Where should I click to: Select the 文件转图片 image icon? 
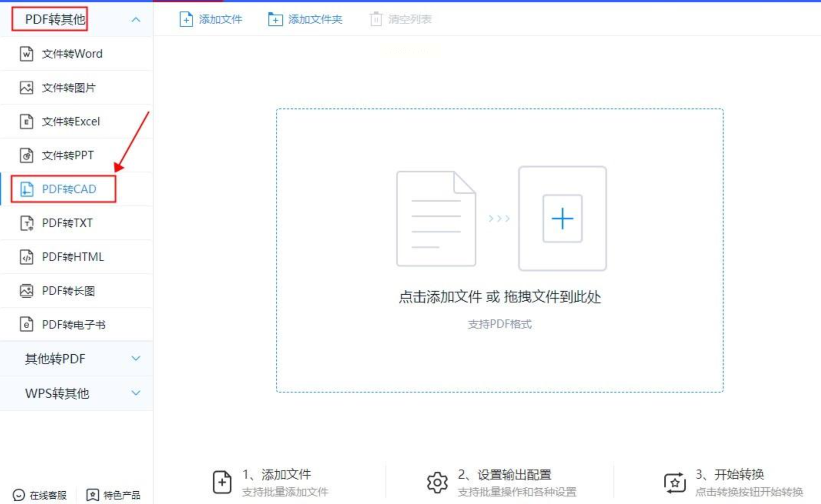tap(26, 88)
